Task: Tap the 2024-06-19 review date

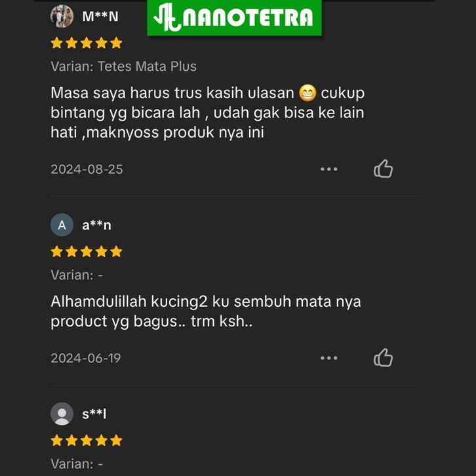Action: (x=86, y=358)
